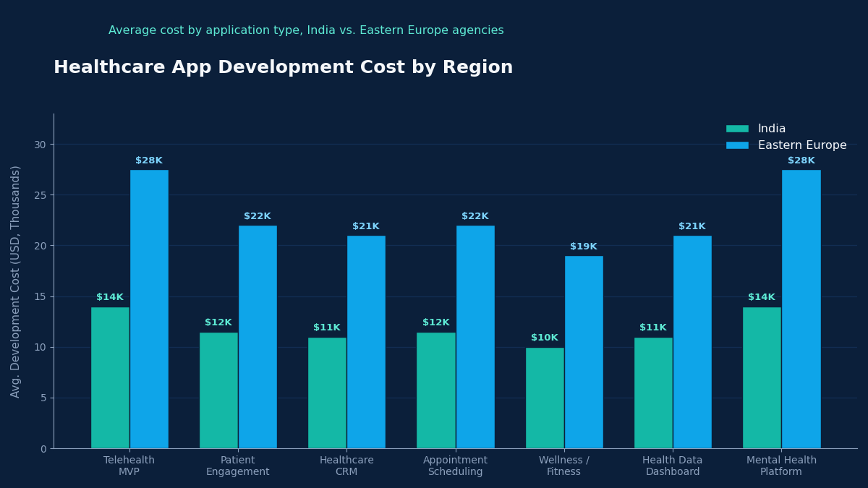Select the Eastern Europe legend label
Image resolution: width=868 pixels, height=488 pixels.
click(x=802, y=145)
